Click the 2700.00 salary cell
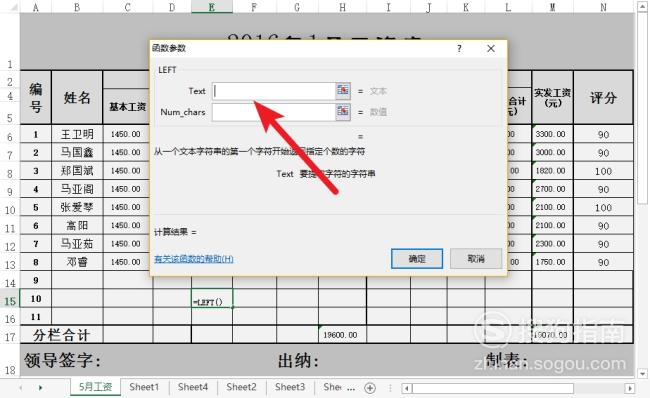This screenshot has height=398, width=650. (x=553, y=189)
